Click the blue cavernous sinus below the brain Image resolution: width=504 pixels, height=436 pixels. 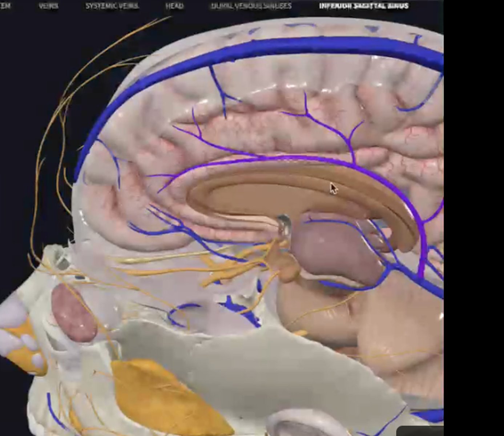(x=240, y=309)
